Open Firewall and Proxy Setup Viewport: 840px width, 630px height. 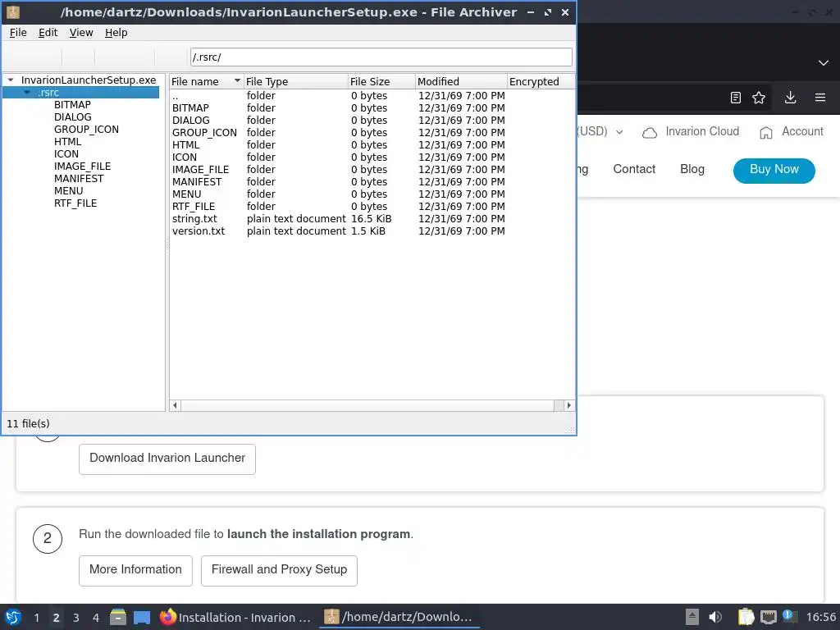[279, 570]
